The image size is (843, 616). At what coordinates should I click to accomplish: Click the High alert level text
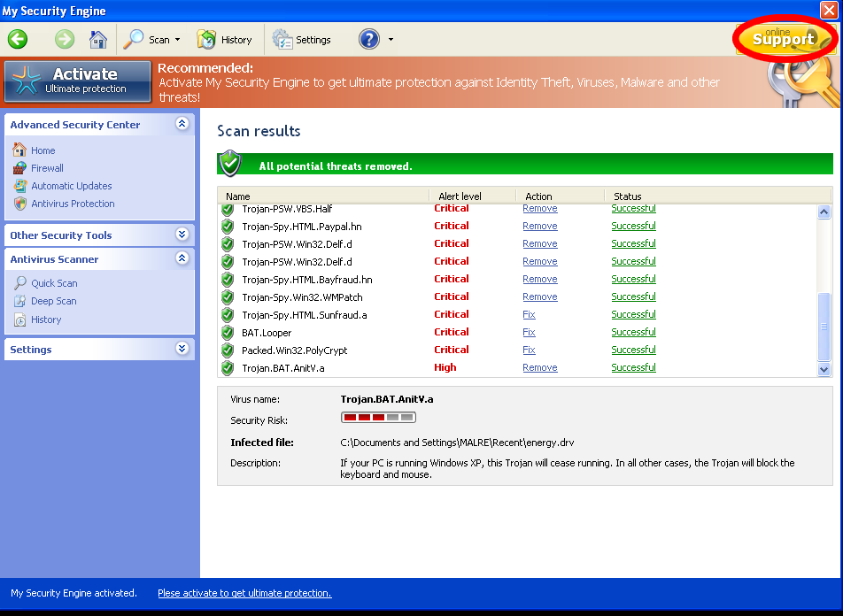445,367
